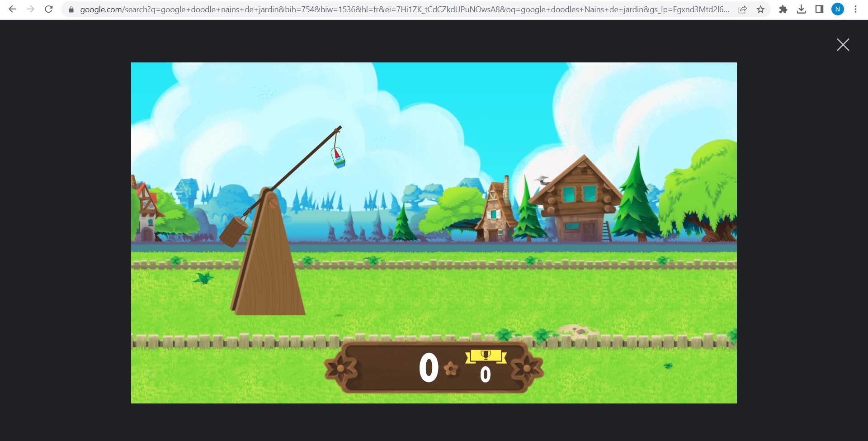Open Chrome's three-dot menu
This screenshot has height=441, width=868.
tap(855, 9)
